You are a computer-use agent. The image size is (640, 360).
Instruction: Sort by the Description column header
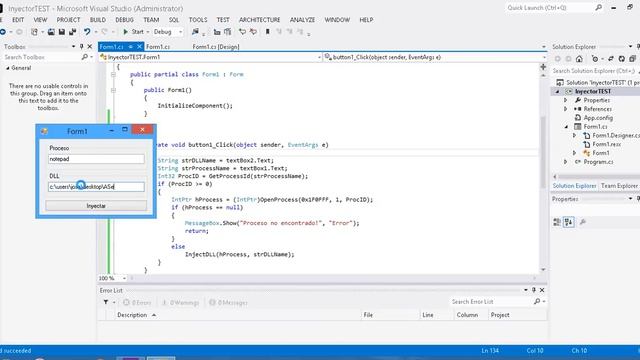click(x=132, y=315)
